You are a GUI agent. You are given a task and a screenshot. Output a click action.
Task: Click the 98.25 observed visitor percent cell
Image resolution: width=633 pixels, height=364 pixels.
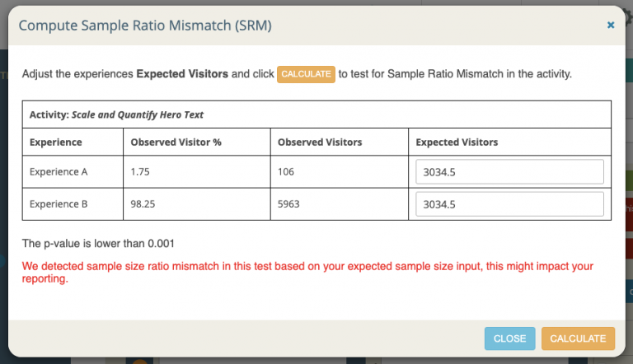point(143,204)
